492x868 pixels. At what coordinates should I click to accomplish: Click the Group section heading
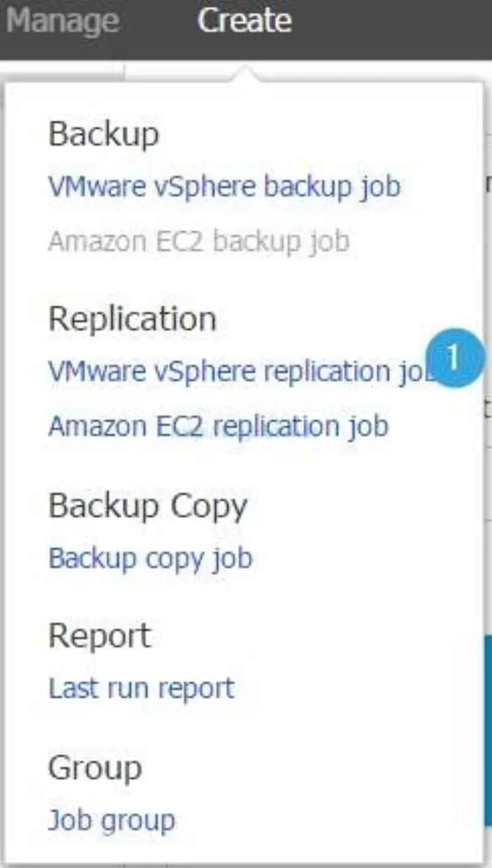pos(95,767)
